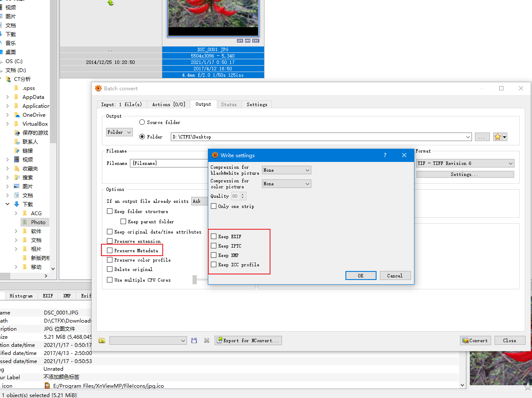Click the save preset floppy disk icon
The image size is (532, 398).
194,340
